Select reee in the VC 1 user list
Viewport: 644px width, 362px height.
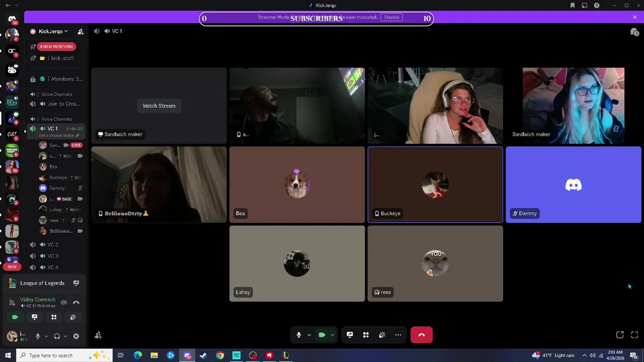(60, 220)
